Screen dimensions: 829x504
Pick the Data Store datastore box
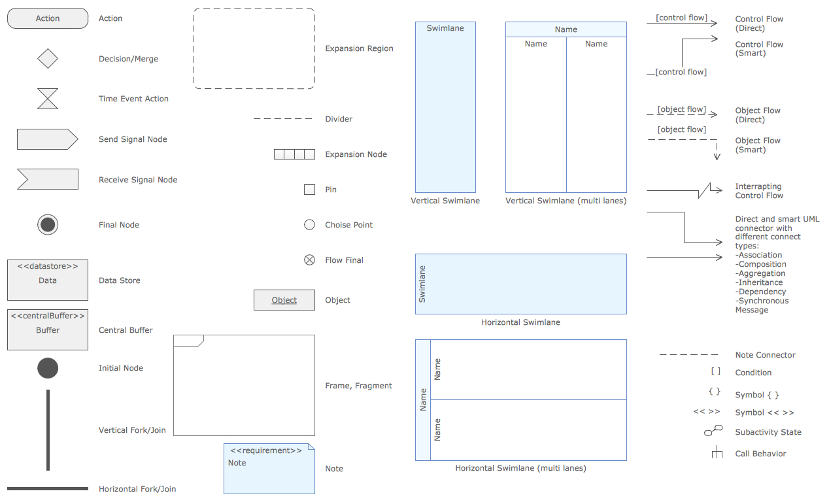tap(48, 280)
